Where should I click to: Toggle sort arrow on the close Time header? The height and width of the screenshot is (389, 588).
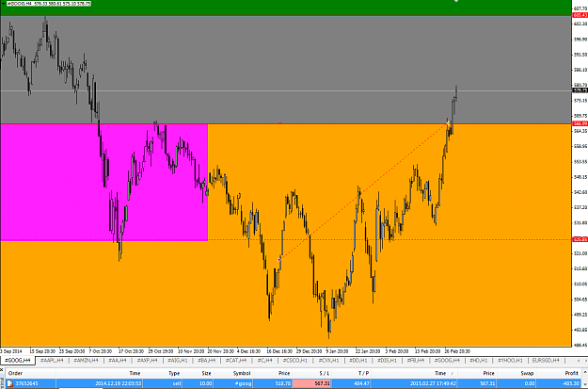coord(453,374)
